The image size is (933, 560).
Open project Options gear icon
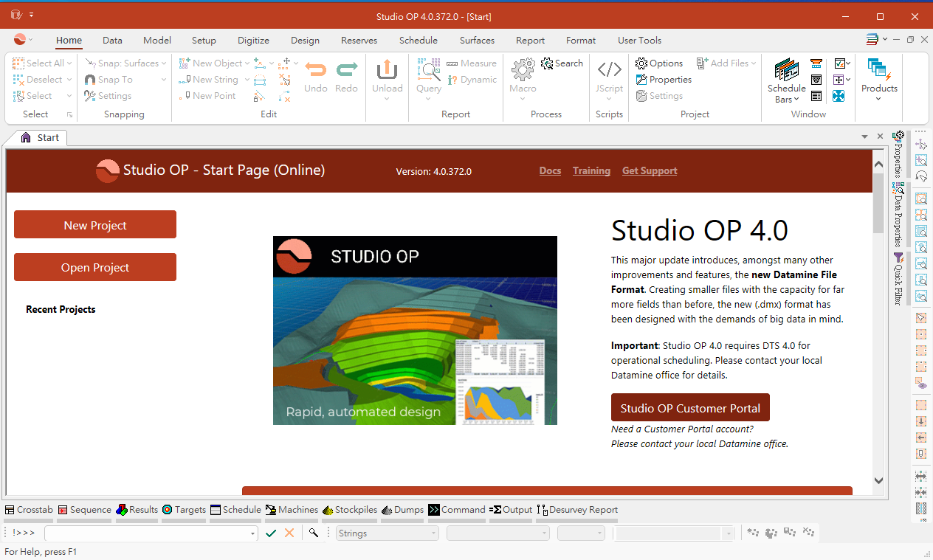tap(641, 63)
